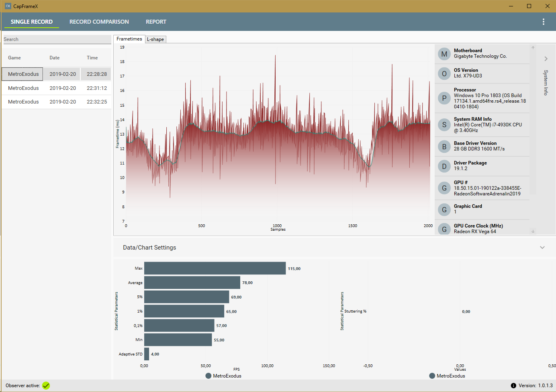Click the driver package value 19.1.2
The width and height of the screenshot is (556, 392).
(x=461, y=169)
